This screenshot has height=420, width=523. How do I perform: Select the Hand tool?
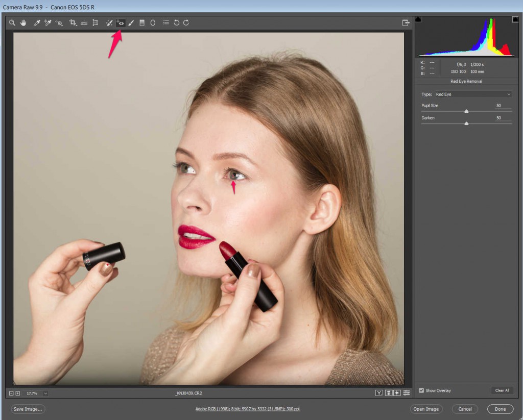23,23
